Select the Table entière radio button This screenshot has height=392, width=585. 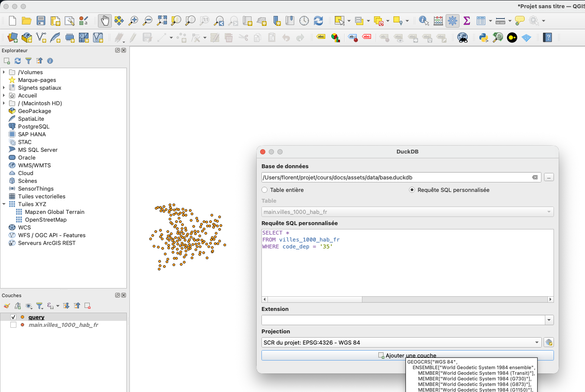(264, 190)
